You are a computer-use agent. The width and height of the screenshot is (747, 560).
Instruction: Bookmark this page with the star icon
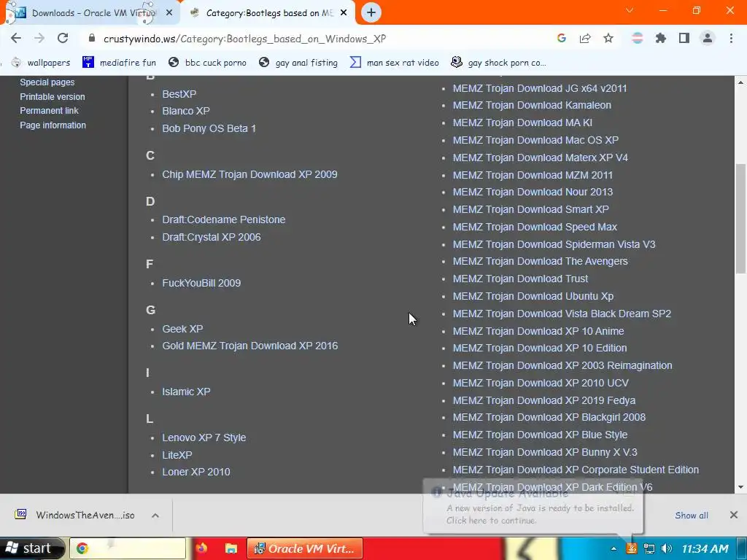click(x=608, y=38)
